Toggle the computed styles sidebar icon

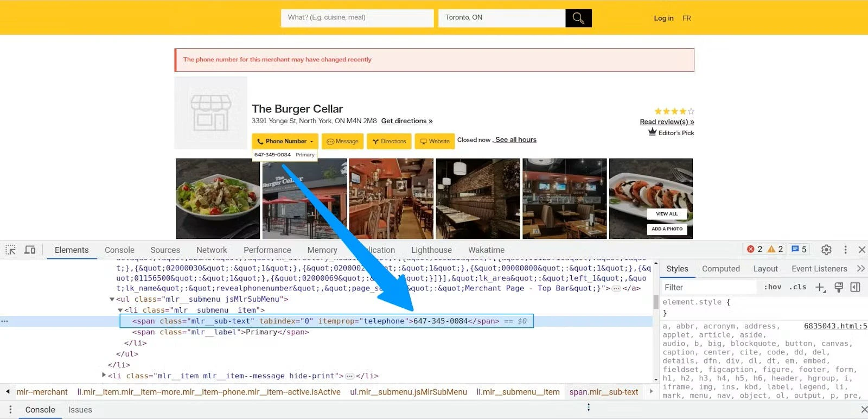coord(856,287)
